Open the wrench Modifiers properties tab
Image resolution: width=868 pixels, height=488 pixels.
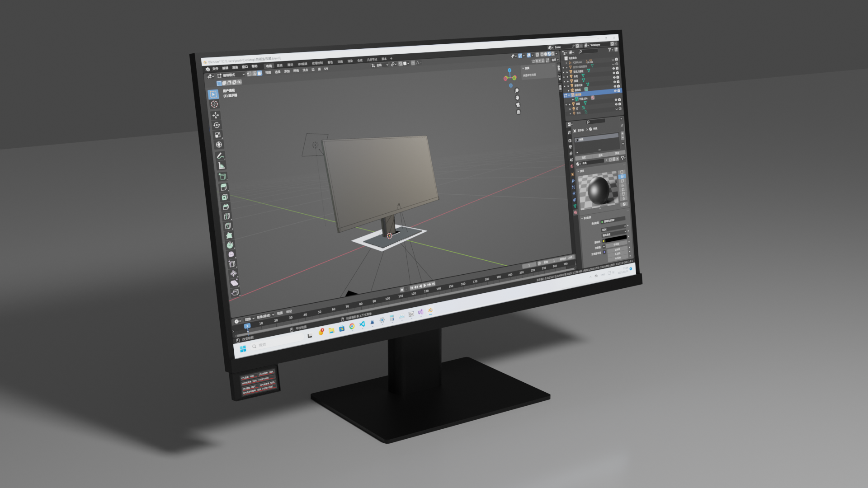click(573, 181)
